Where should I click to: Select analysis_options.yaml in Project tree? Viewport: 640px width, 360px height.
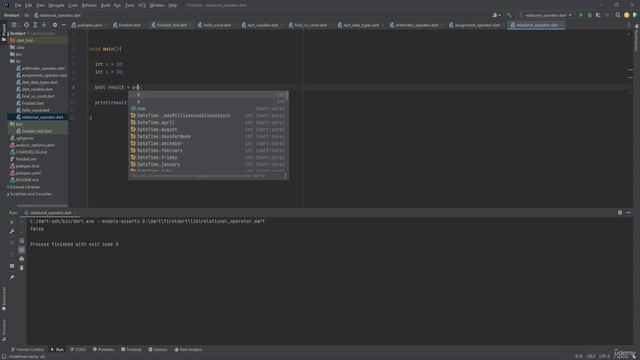(35, 145)
